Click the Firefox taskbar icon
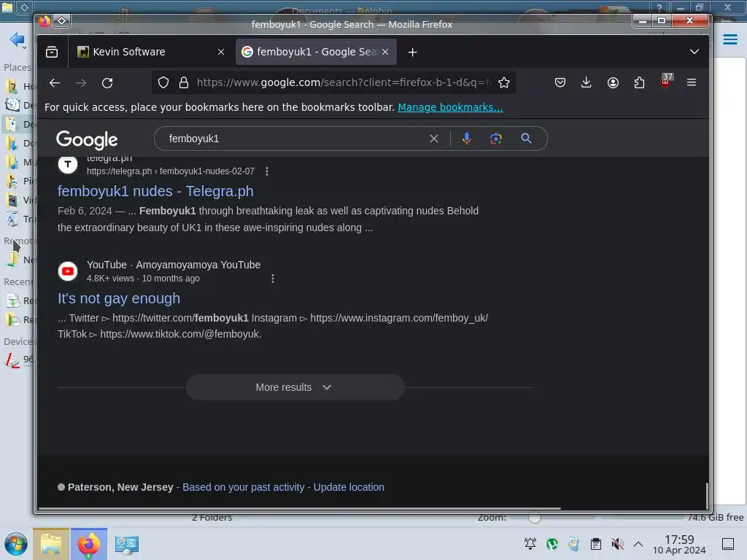This screenshot has height=560, width=747. (89, 544)
